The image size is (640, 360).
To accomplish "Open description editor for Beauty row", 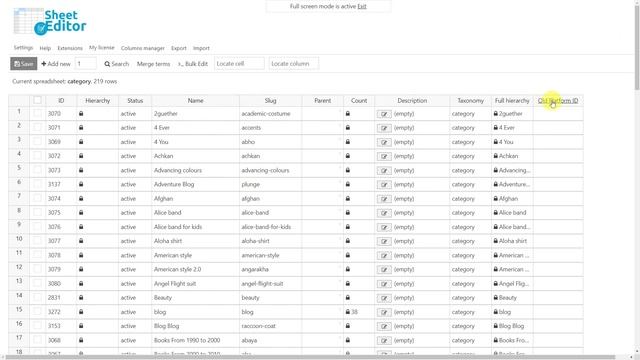I will [384, 298].
